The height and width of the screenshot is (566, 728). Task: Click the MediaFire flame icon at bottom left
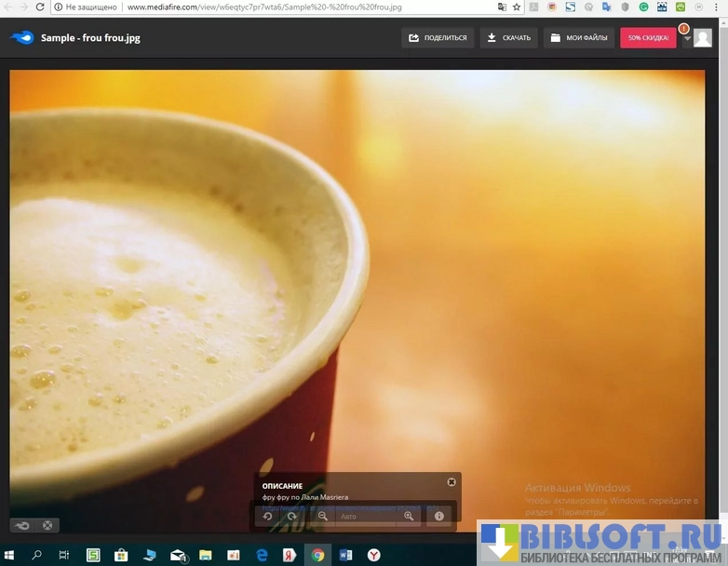[x=22, y=525]
